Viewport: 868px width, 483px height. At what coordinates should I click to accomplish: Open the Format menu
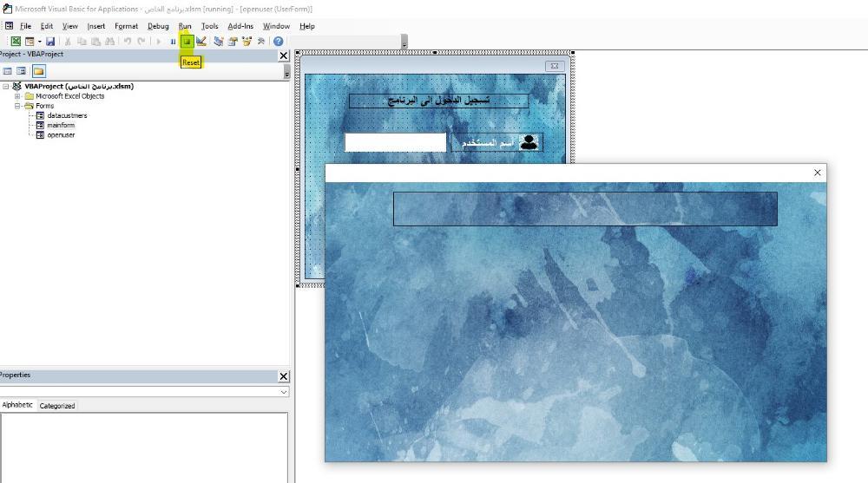[x=126, y=26]
